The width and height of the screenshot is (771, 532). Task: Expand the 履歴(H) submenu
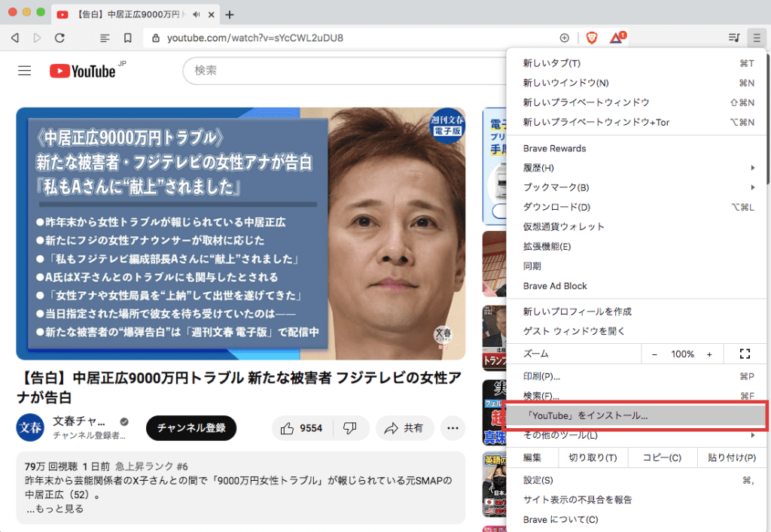click(x=637, y=168)
